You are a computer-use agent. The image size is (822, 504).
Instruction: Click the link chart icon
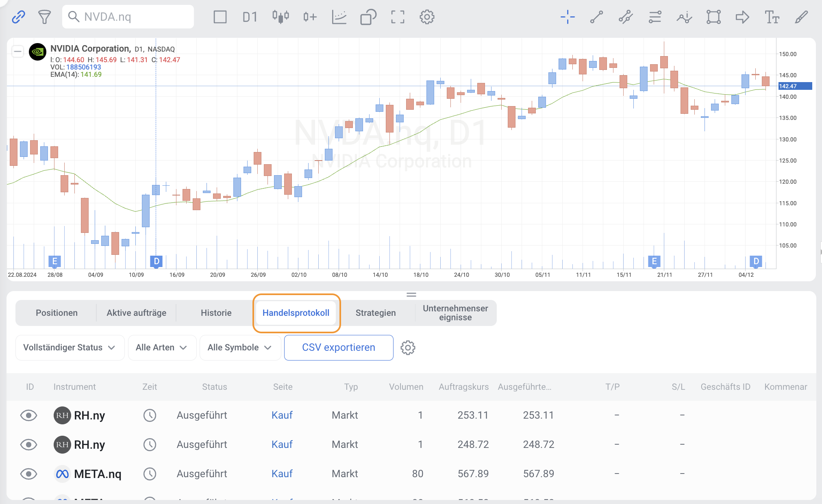point(18,17)
